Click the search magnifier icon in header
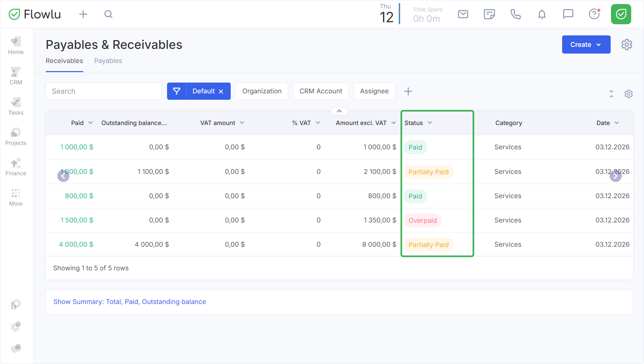Viewport: 644px width, 364px height. [108, 14]
